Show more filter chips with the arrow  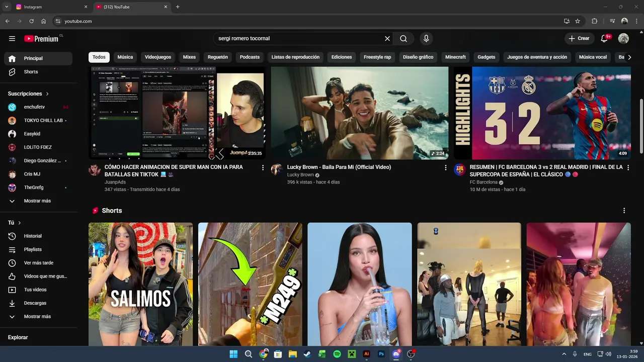[629, 57]
